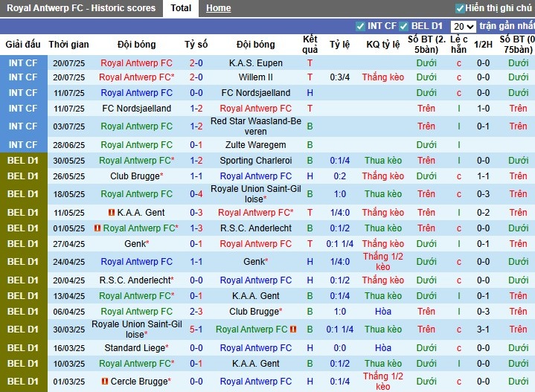The width and height of the screenshot is (535, 392).
Task: Click the 'Kết quả' column header
Action: [x=310, y=45]
